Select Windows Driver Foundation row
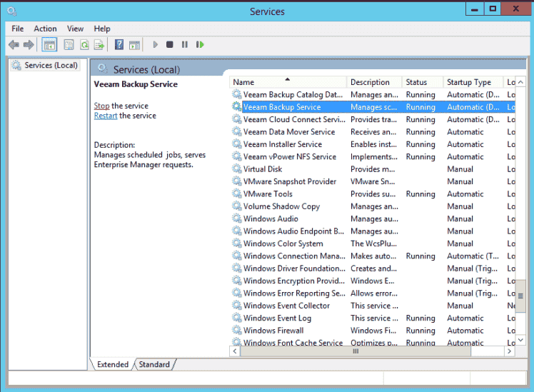534x392 pixels. click(x=373, y=268)
